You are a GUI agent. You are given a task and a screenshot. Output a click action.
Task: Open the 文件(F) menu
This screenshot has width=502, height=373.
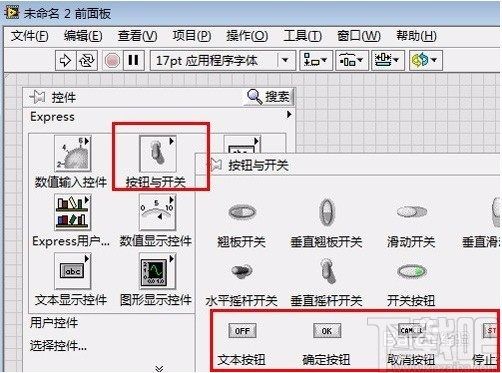click(29, 36)
